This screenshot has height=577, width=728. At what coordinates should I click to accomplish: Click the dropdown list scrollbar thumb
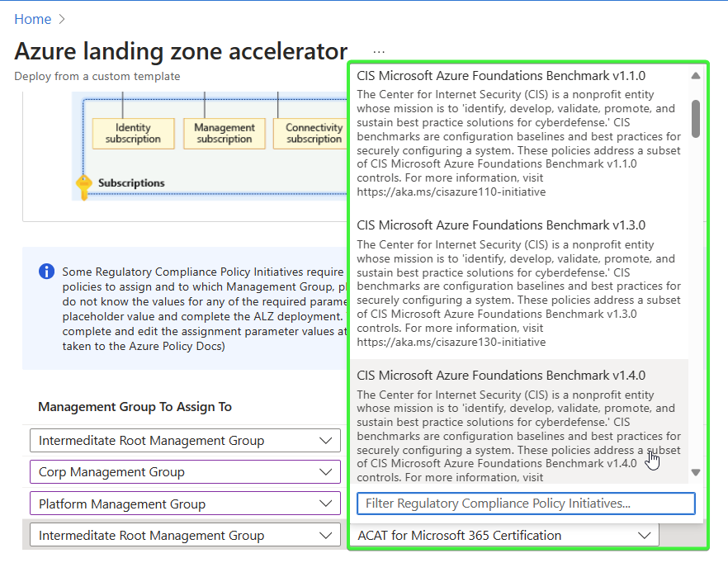696,119
